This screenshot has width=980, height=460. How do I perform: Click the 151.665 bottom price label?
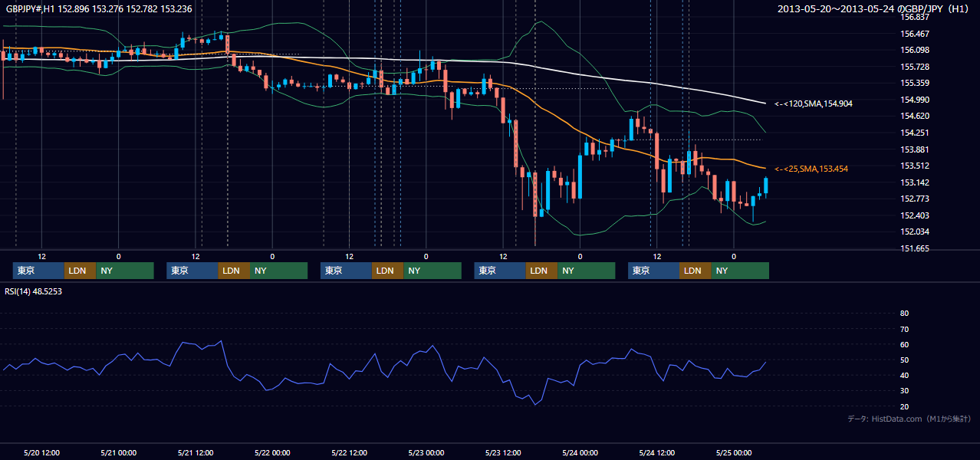coord(915,248)
